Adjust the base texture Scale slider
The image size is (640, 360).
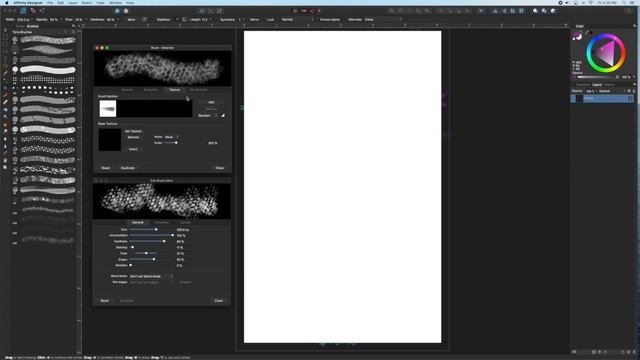(x=184, y=143)
